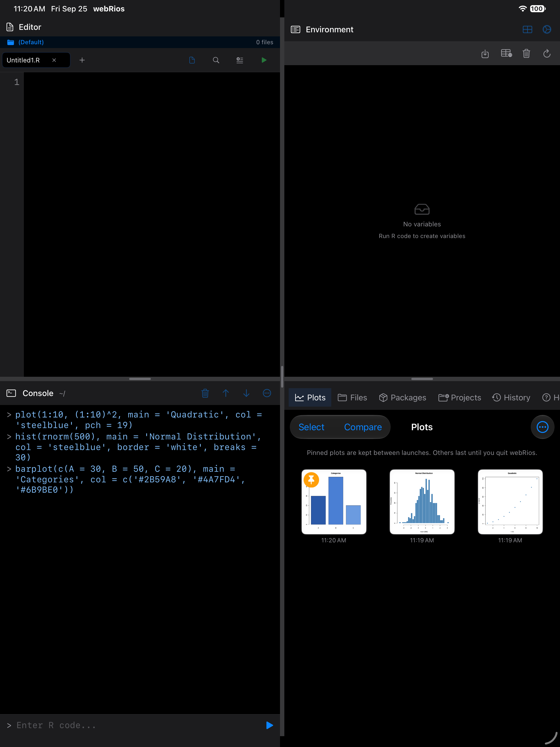Open the console more options ellipsis
The width and height of the screenshot is (560, 747).
267,393
